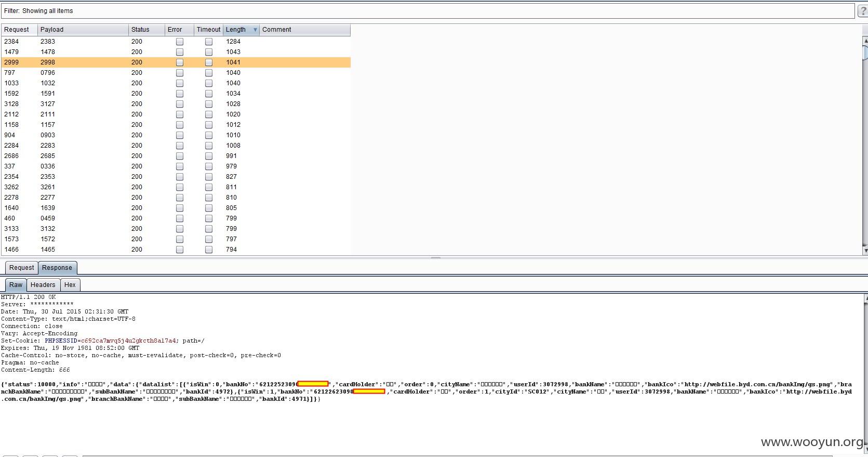Toggle Timeout checkbox for request 1033
The width and height of the screenshot is (868, 457).
pyautogui.click(x=209, y=83)
